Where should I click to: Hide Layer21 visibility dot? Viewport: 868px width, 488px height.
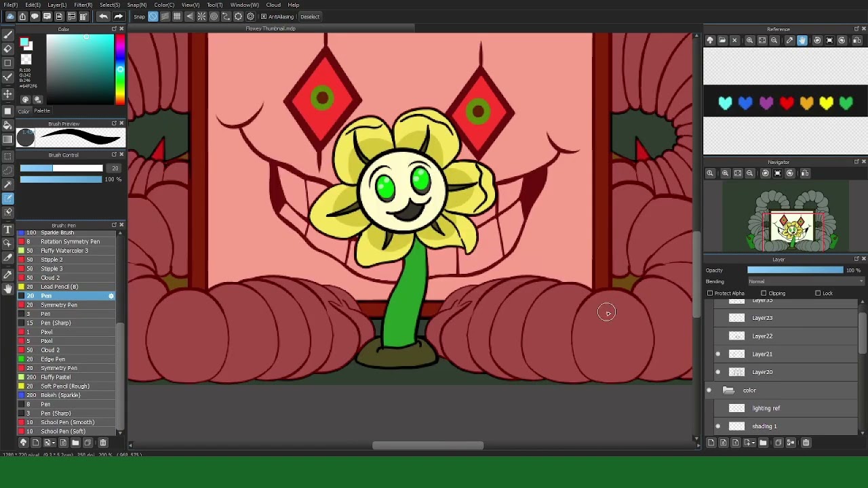click(718, 354)
